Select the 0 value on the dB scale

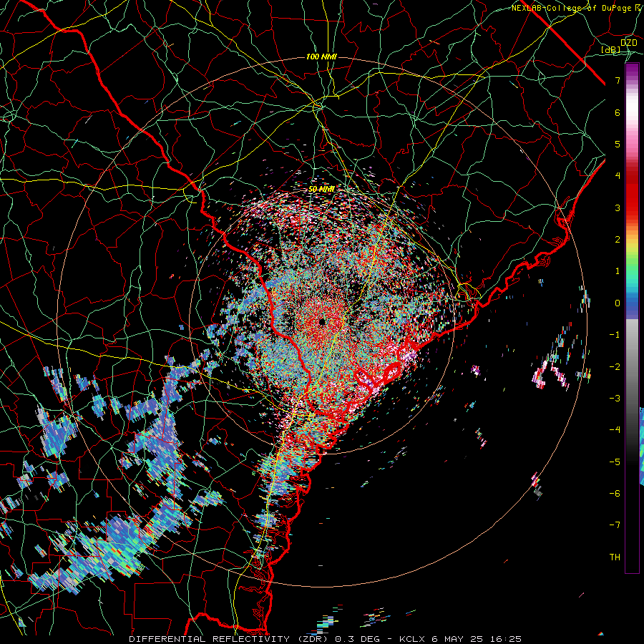coord(618,303)
